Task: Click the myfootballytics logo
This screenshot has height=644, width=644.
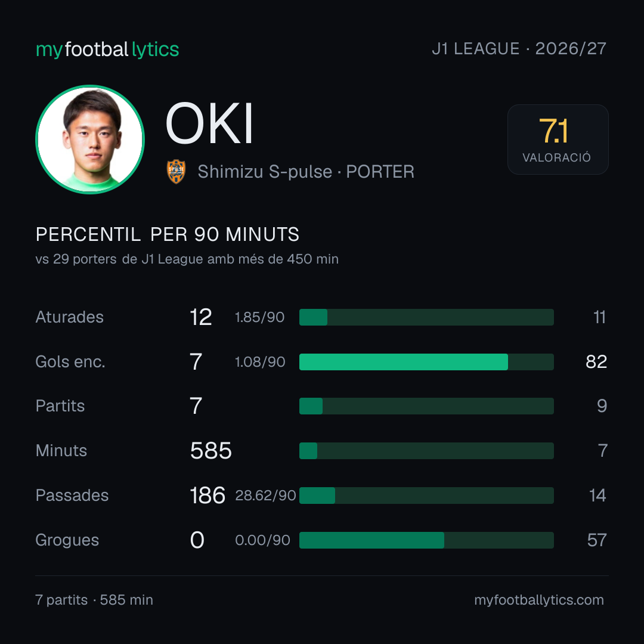Action: click(107, 49)
